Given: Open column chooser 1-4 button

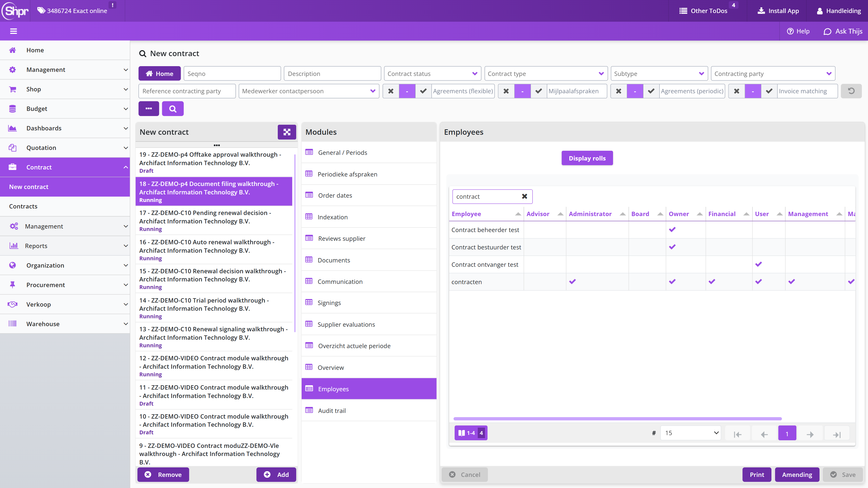Looking at the screenshot, I should pyautogui.click(x=471, y=433).
